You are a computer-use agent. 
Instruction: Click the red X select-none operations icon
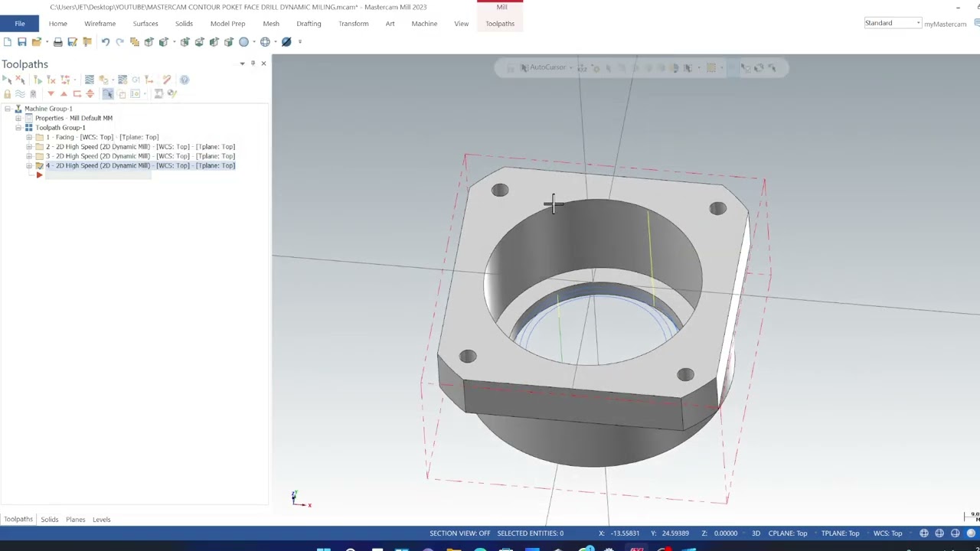tap(21, 80)
